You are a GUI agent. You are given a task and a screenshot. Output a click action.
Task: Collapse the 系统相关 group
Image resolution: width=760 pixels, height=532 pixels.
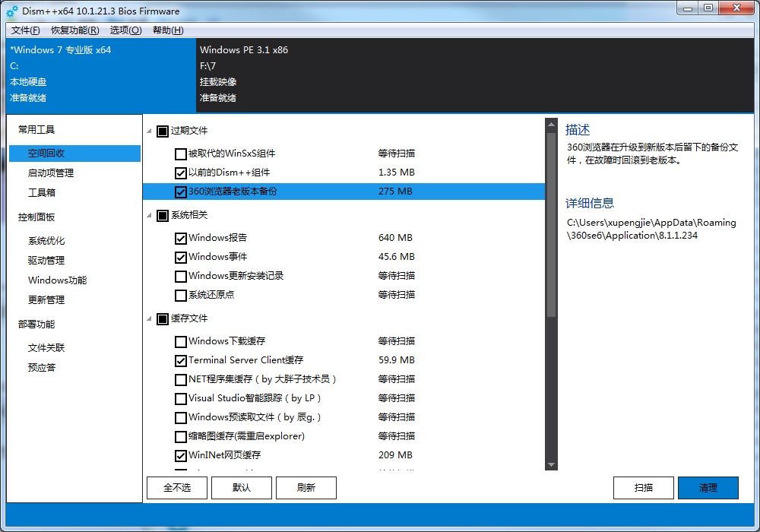point(149,216)
